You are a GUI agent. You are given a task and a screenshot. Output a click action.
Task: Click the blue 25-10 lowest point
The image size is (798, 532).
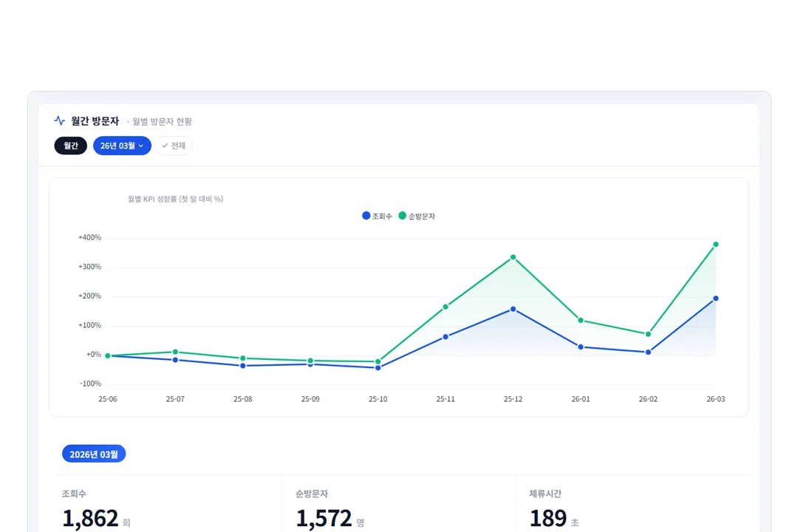pos(378,367)
